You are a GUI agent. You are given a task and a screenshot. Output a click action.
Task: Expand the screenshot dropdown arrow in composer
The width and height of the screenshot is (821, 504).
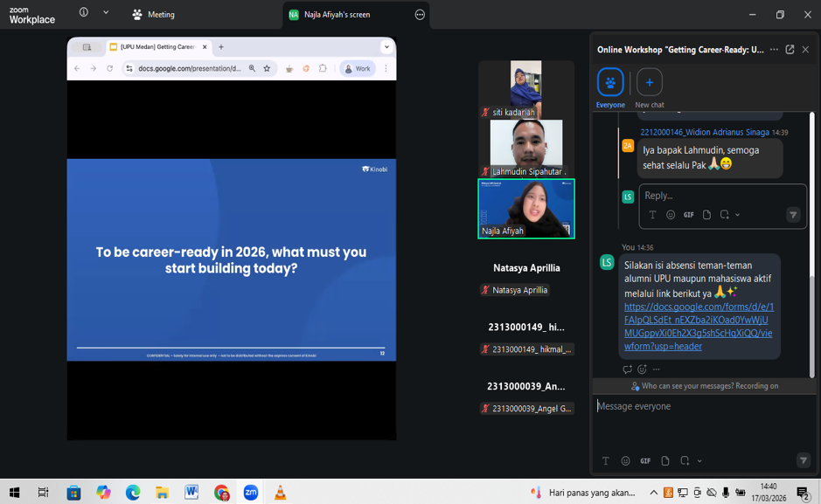pyautogui.click(x=699, y=461)
